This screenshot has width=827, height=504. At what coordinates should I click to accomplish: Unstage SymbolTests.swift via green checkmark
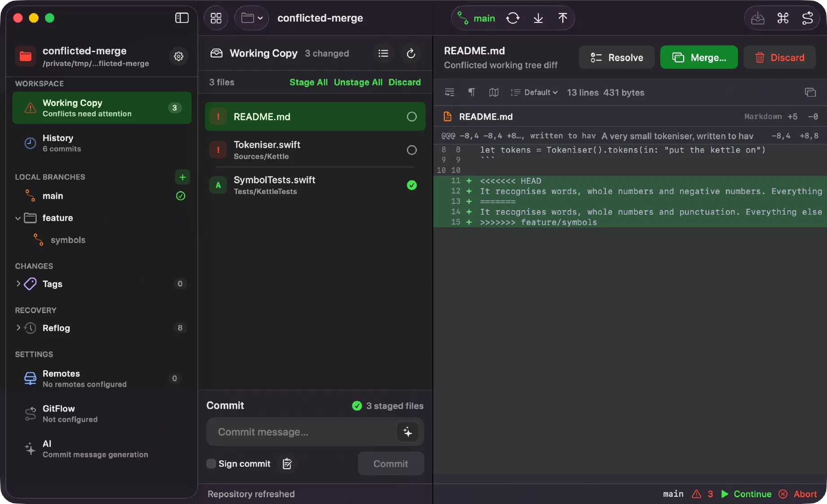412,185
